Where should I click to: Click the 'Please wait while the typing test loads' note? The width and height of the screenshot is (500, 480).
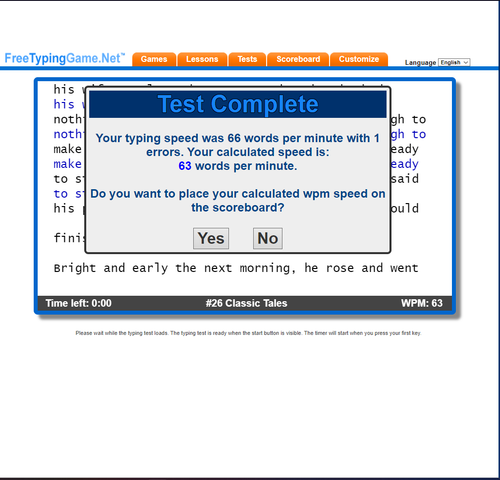pyautogui.click(x=248, y=333)
